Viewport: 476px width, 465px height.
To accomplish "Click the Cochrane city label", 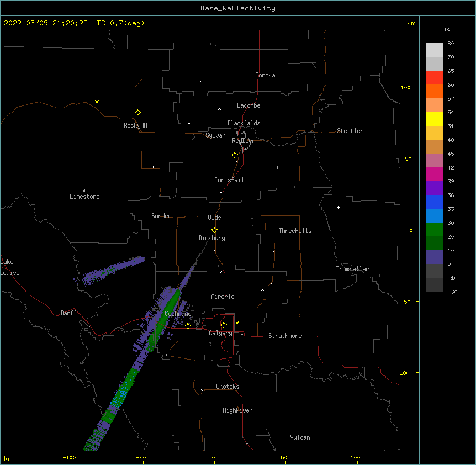I will [x=178, y=314].
